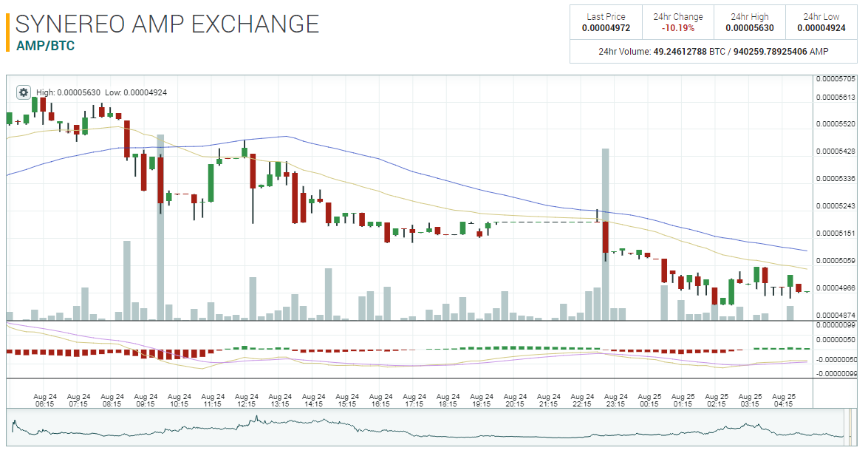Click the Aug 24 12:15 time label
Image resolution: width=868 pixels, height=456 pixels.
pyautogui.click(x=246, y=400)
